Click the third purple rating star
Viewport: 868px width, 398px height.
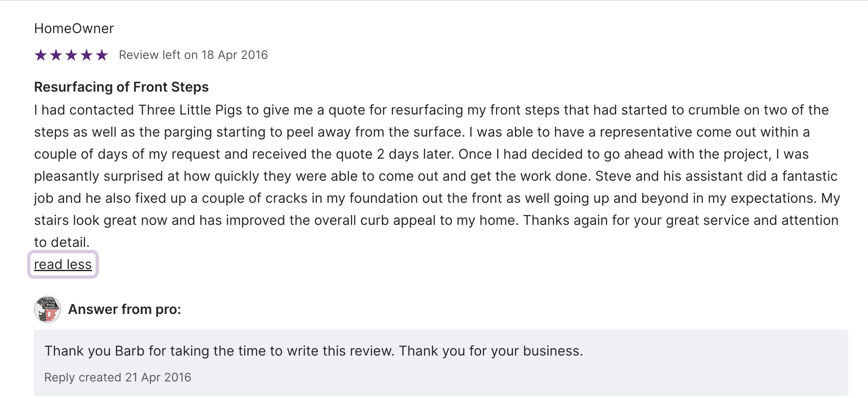coord(71,55)
